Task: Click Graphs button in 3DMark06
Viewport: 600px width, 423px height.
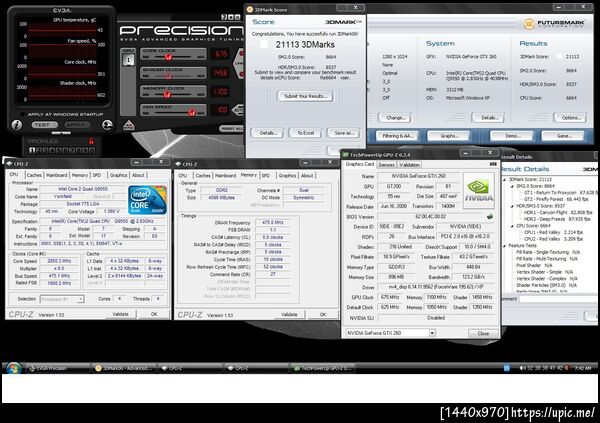Action: (x=449, y=136)
